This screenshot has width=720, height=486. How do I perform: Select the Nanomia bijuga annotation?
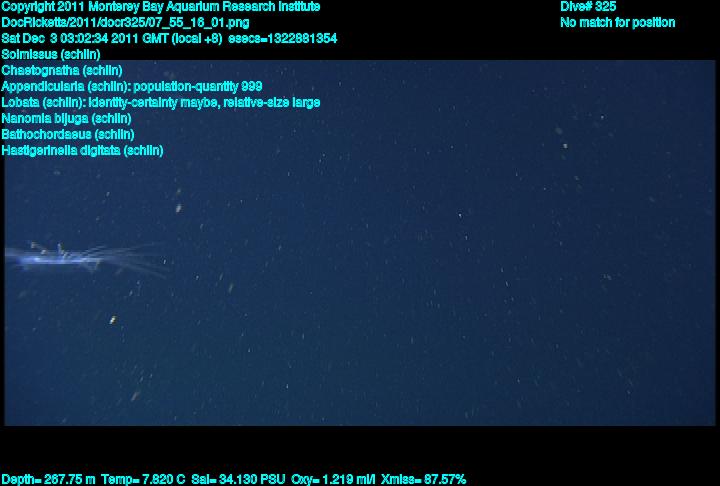(x=67, y=119)
